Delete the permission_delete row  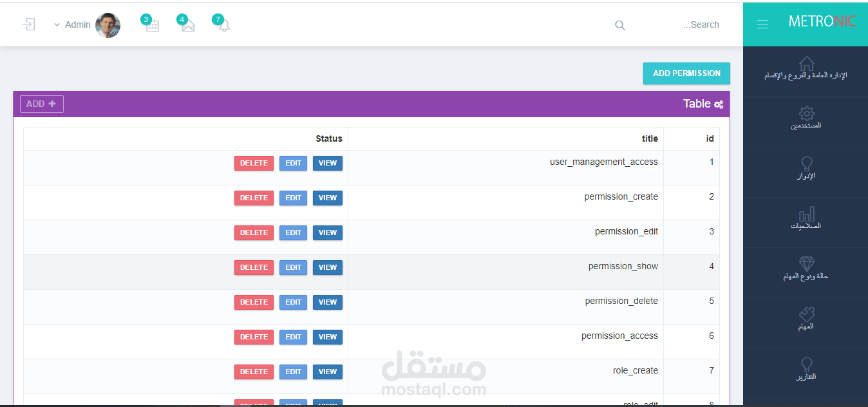pos(254,303)
